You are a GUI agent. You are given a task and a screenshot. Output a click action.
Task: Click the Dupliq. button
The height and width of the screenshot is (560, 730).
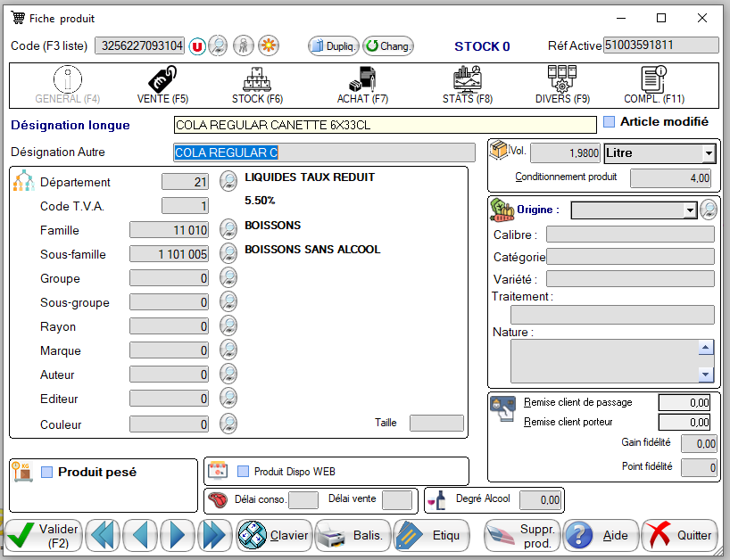(x=333, y=45)
